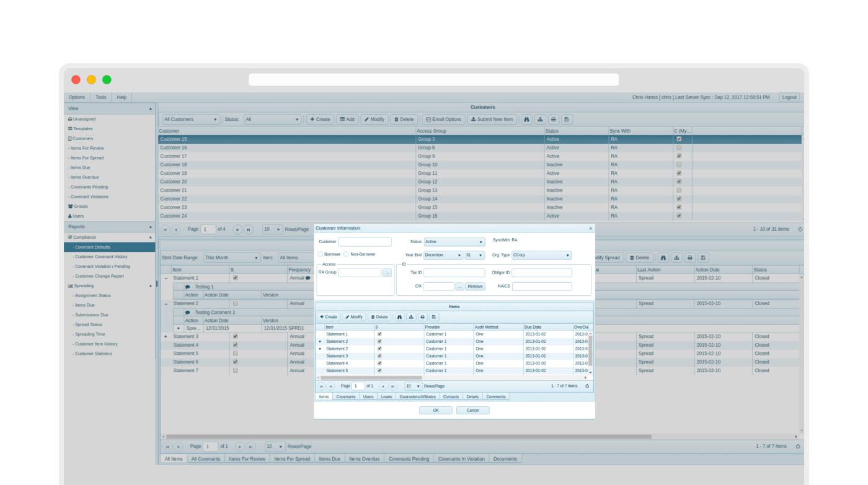Click the RA Group browse ellipsis button

pyautogui.click(x=387, y=272)
